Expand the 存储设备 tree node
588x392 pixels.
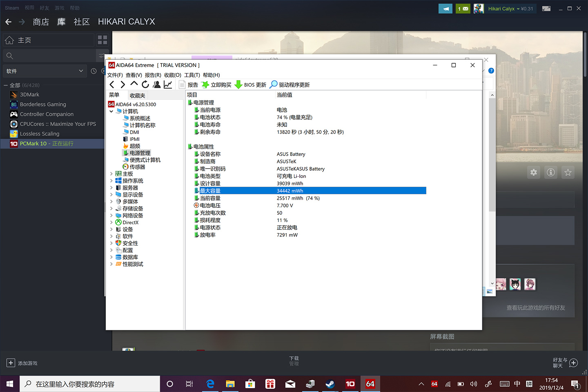pyautogui.click(x=111, y=209)
